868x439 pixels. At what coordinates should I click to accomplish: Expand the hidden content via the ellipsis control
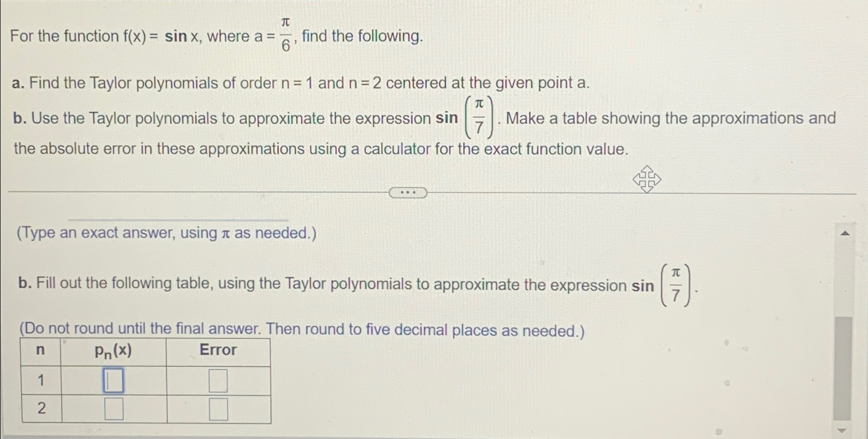(x=408, y=192)
